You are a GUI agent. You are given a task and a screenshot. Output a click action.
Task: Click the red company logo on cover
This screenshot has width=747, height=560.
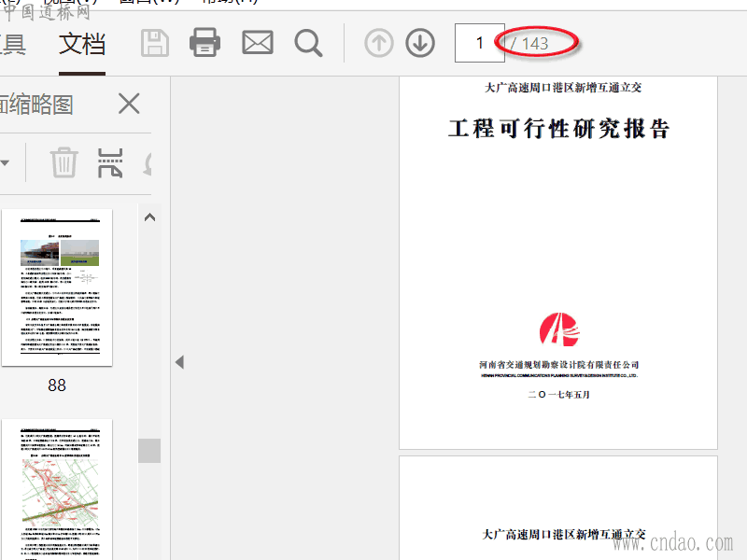pos(559,329)
